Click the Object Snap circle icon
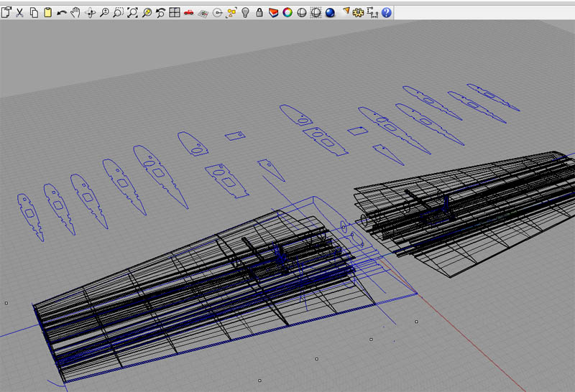Viewport: 575px width, 392px height. coord(218,13)
